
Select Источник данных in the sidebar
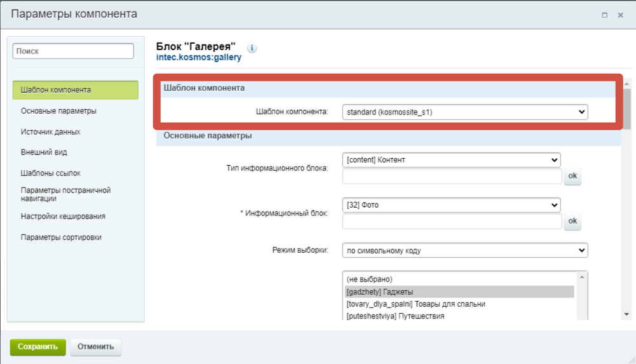51,131
